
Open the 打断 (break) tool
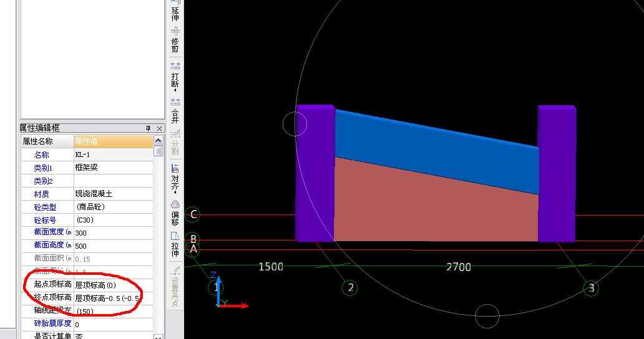coord(175,76)
